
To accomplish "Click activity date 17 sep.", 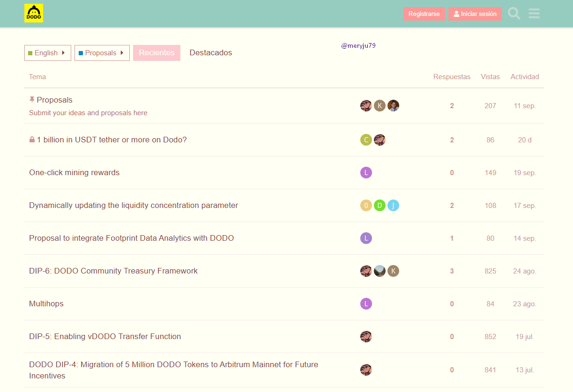I will pos(525,206).
